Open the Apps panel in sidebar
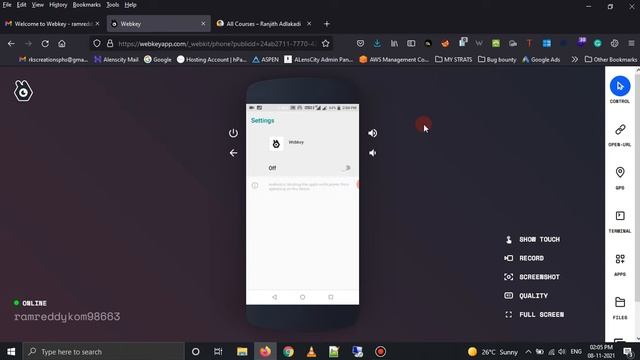Screen dimensions: 640x360 620,259
